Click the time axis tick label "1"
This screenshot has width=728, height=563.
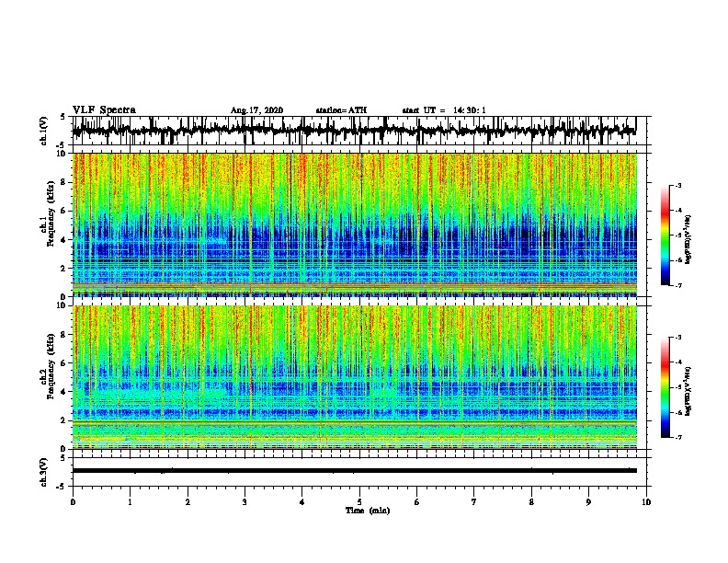pos(130,502)
